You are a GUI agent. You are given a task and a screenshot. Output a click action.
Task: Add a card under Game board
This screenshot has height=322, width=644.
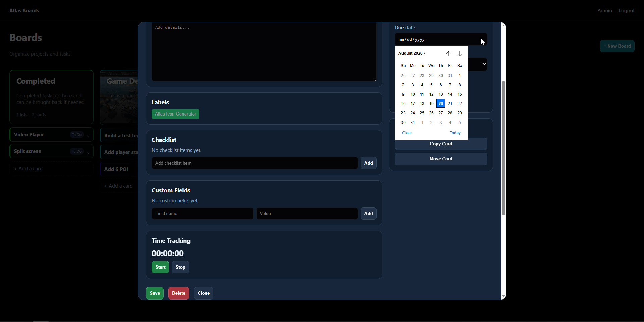119,186
